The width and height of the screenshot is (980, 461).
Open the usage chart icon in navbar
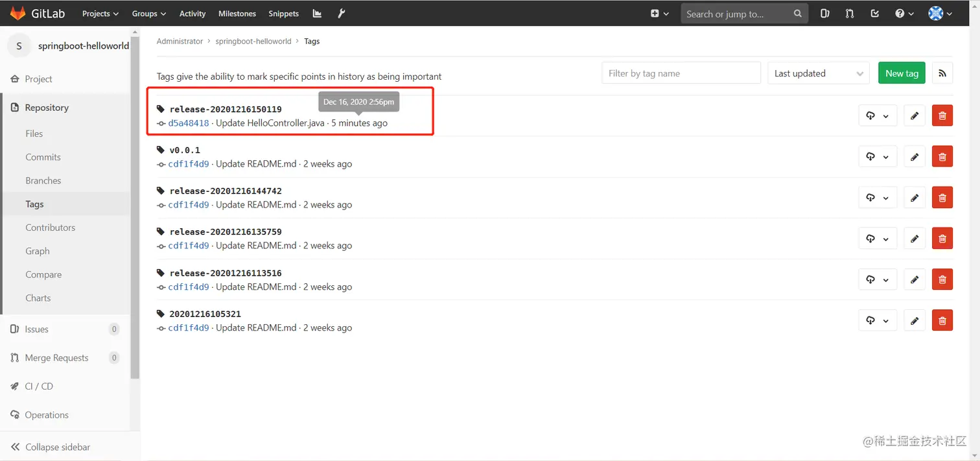317,13
